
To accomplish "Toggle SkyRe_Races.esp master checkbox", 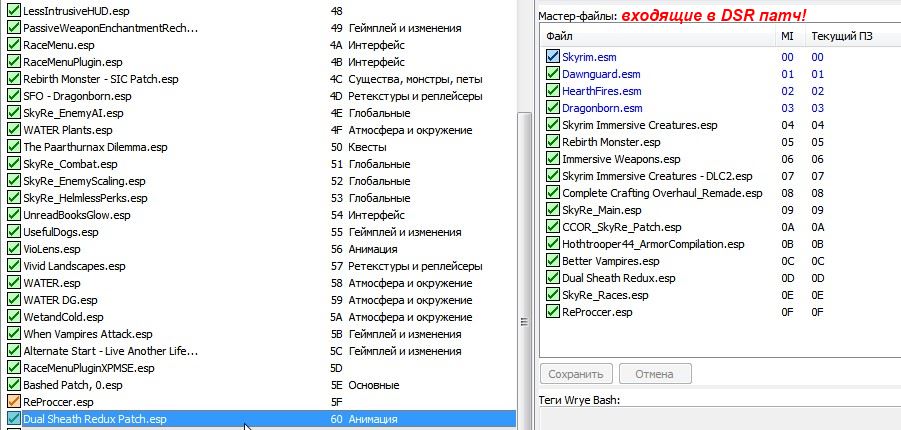I will pyautogui.click(x=552, y=295).
